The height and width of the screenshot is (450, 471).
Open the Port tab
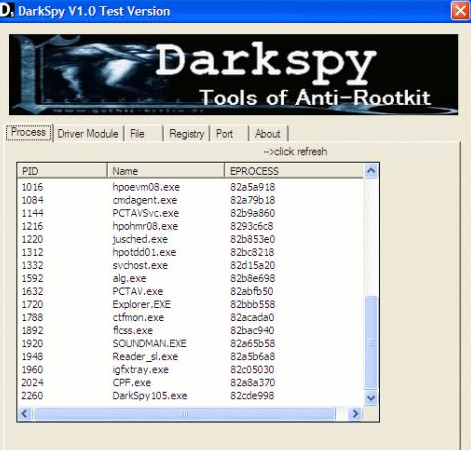(x=229, y=134)
